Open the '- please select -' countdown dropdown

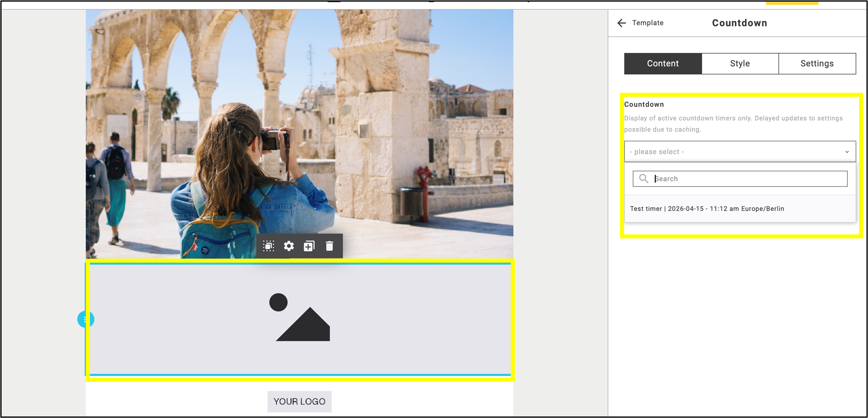(740, 152)
